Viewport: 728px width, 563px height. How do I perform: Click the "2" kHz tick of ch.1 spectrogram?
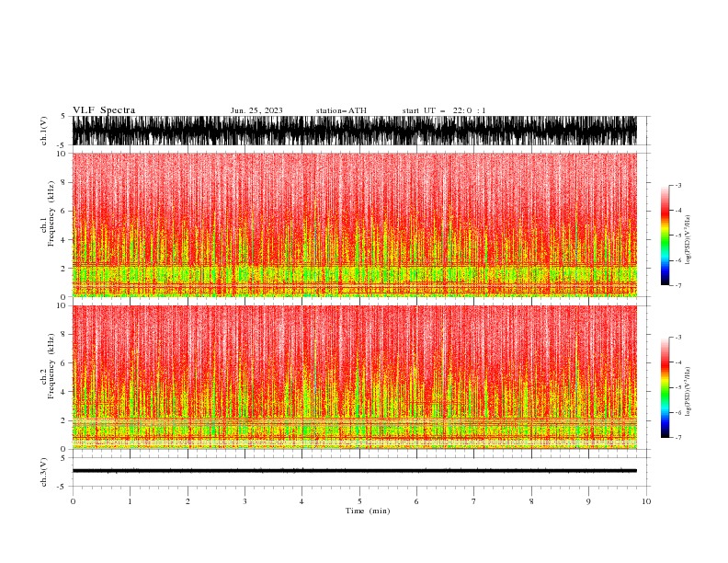click(x=64, y=268)
